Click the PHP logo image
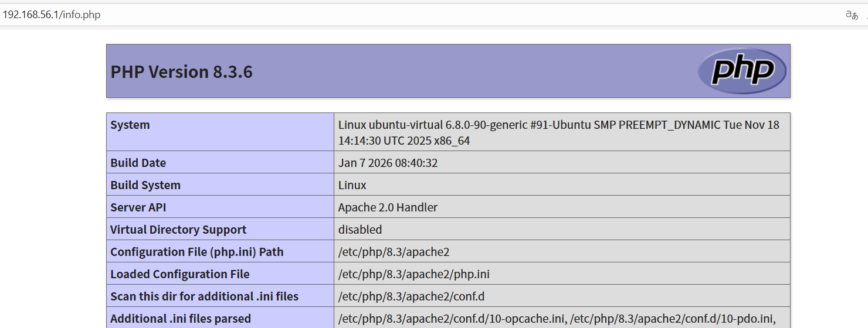 coord(742,71)
